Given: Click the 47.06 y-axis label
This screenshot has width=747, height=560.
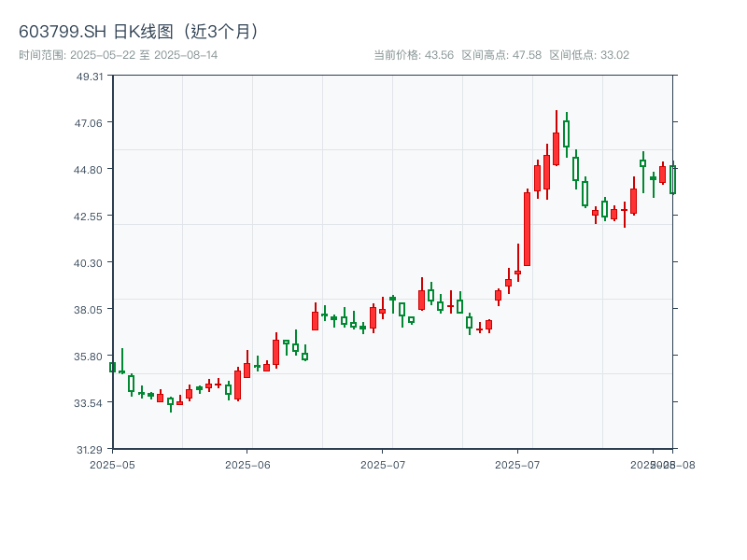Looking at the screenshot, I should [x=88, y=123].
